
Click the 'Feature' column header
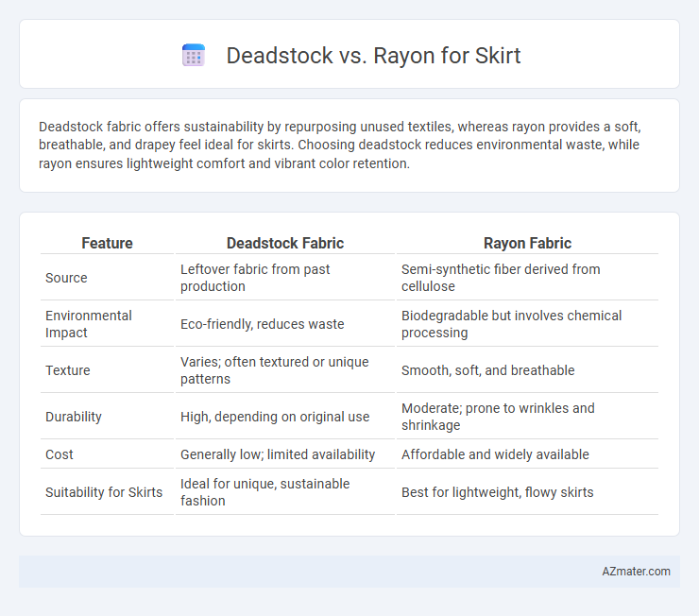pyautogui.click(x=107, y=243)
